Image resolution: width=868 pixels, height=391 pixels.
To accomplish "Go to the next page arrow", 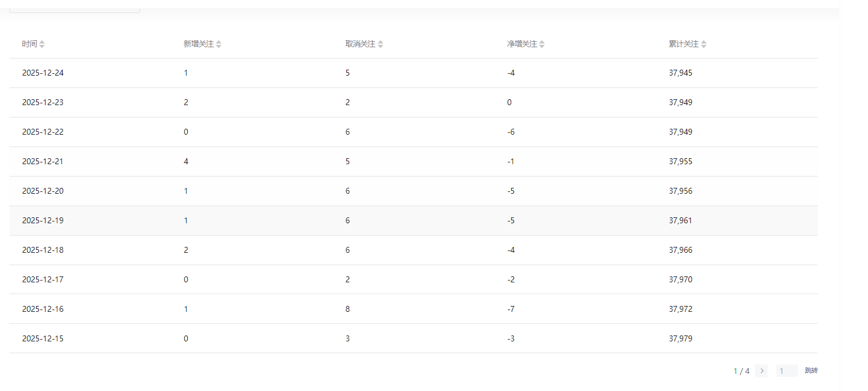I will [x=762, y=371].
